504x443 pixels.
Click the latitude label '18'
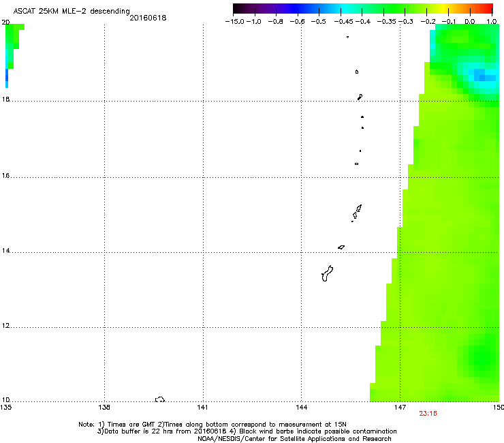(5, 99)
